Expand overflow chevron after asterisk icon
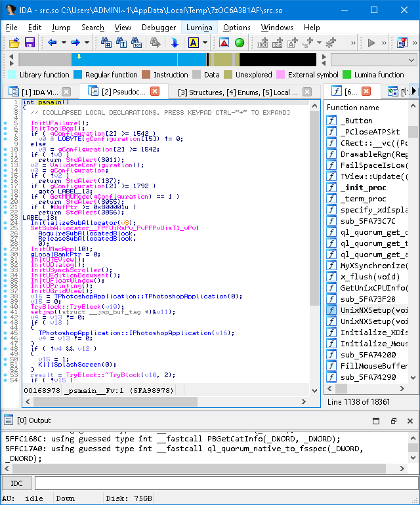The height and width of the screenshot is (505, 420). coord(353,43)
